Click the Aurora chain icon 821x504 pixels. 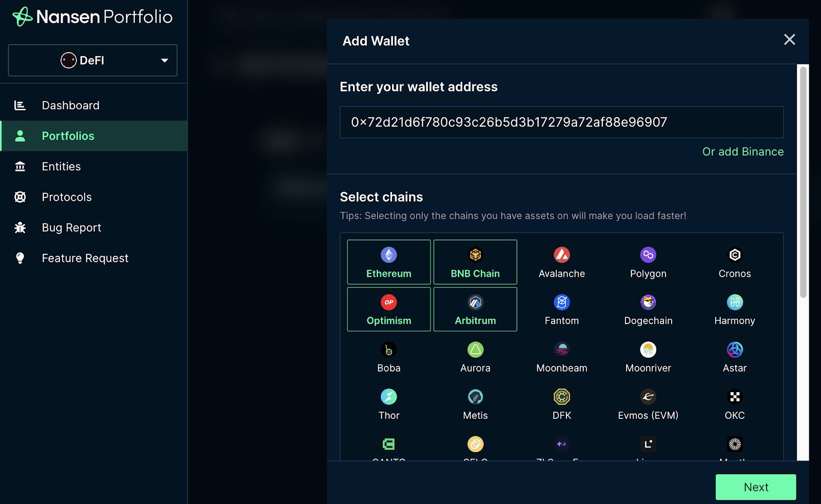tap(475, 350)
